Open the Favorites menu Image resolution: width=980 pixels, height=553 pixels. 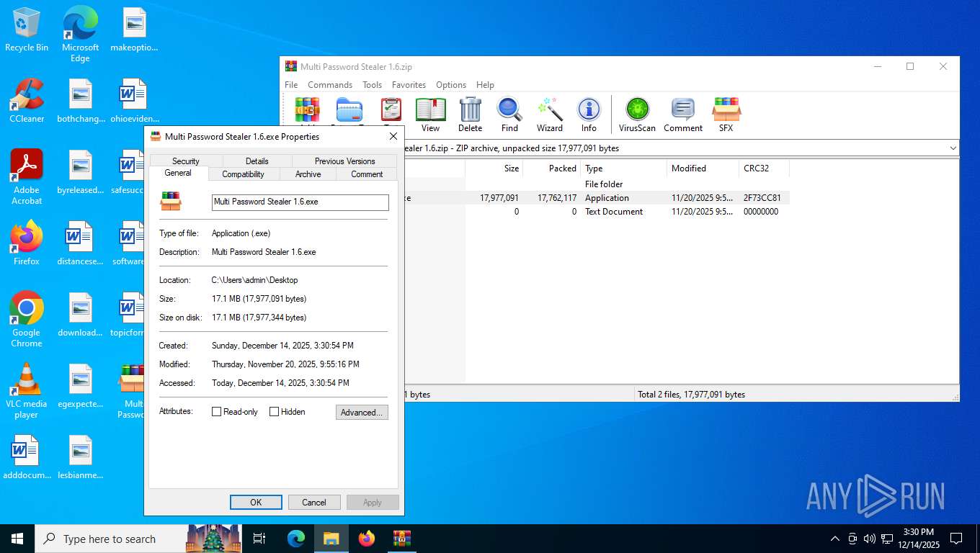[409, 85]
